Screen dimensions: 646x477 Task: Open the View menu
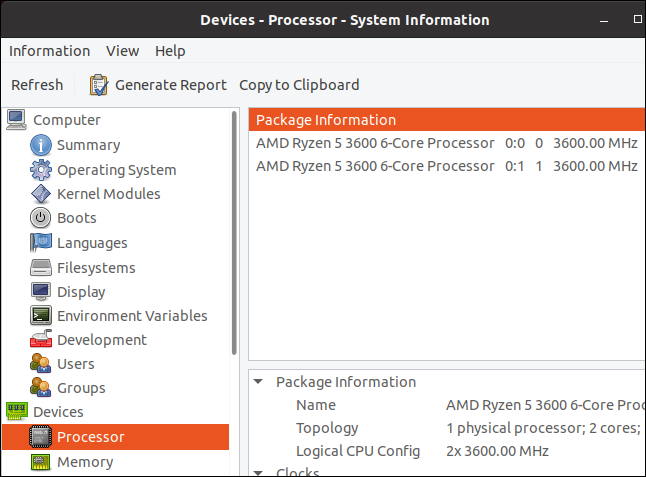[x=122, y=51]
